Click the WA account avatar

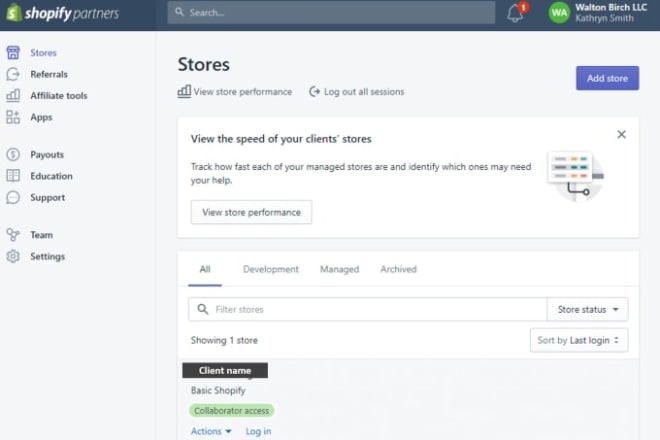click(x=559, y=13)
